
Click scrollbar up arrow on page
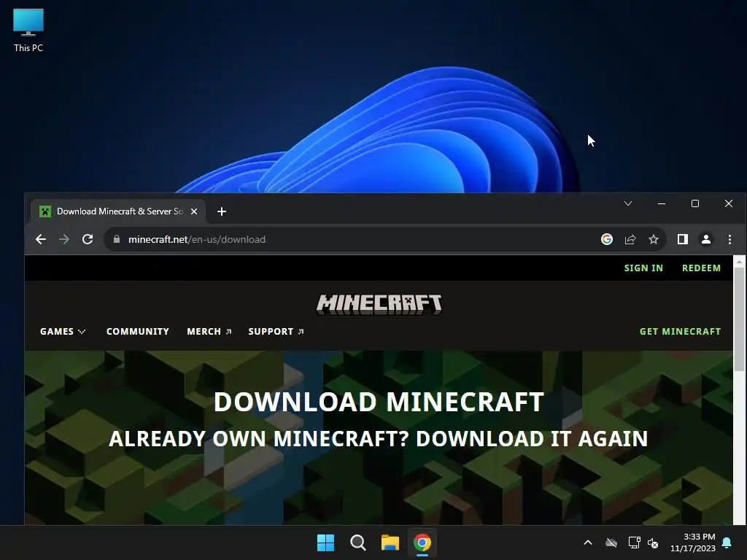pos(739,261)
